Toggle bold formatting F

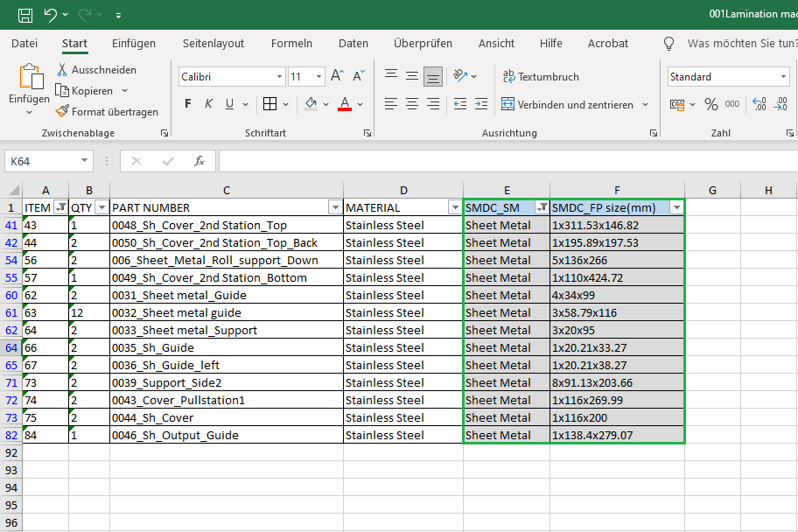click(x=188, y=104)
